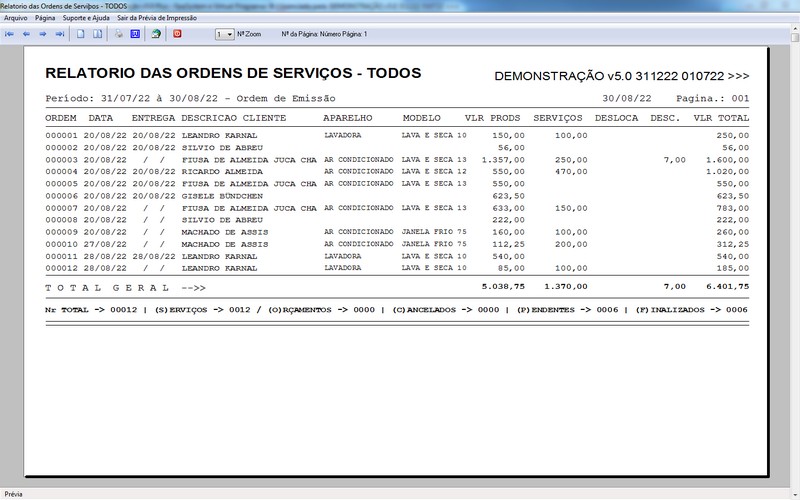
Task: Show single page view icon
Action: tap(81, 34)
